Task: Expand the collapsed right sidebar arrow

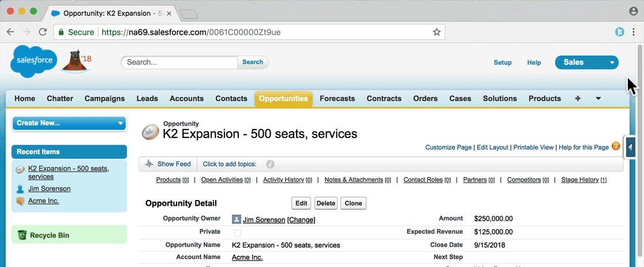Action: point(630,146)
